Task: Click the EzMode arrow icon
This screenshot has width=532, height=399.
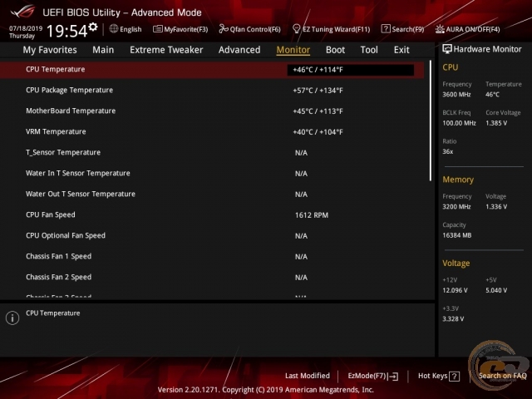Action: (x=393, y=377)
